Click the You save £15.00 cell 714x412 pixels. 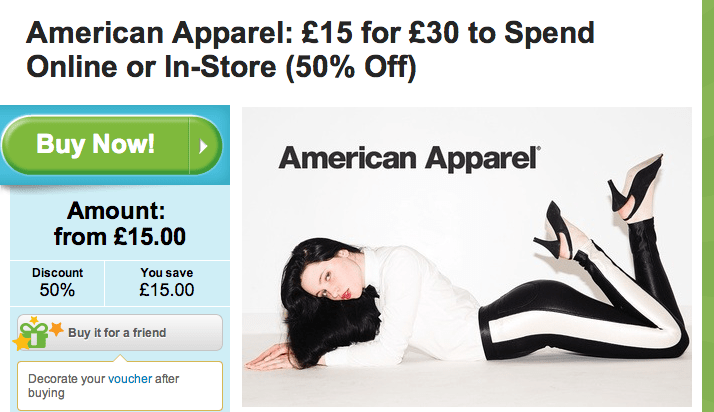click(167, 283)
